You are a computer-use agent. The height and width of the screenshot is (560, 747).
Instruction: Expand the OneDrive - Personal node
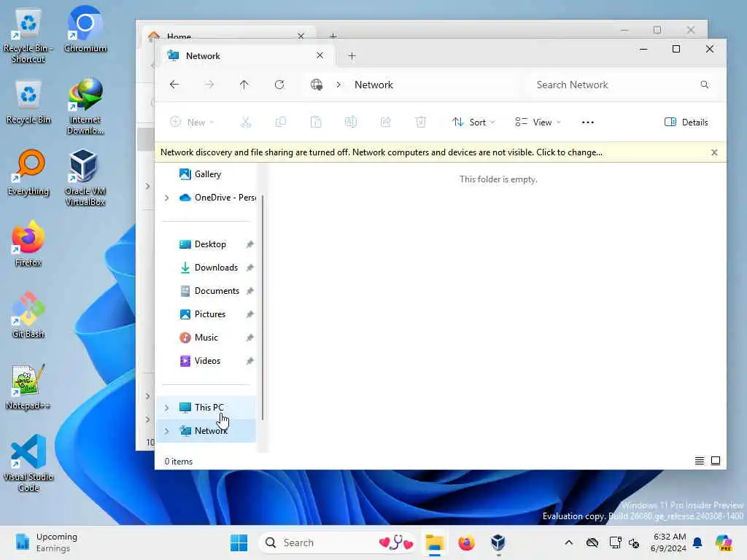pos(166,198)
